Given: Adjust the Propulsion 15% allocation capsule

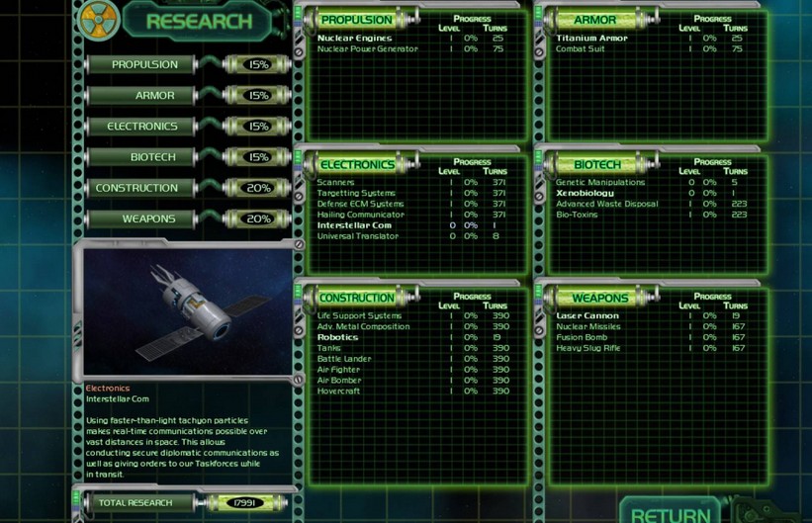Looking at the screenshot, I should tap(258, 64).
